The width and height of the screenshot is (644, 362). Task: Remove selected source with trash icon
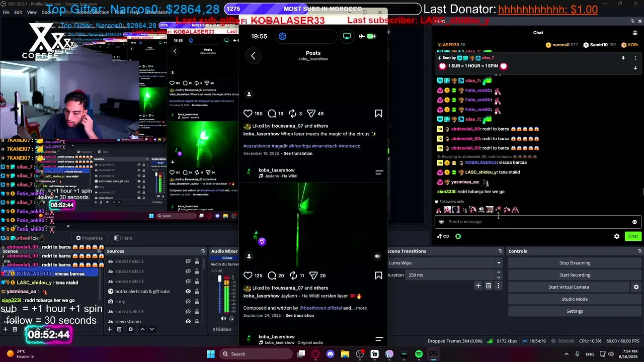coord(119,329)
